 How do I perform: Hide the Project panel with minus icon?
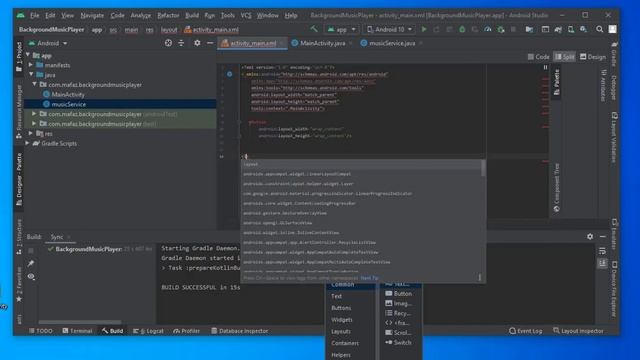(x=210, y=43)
